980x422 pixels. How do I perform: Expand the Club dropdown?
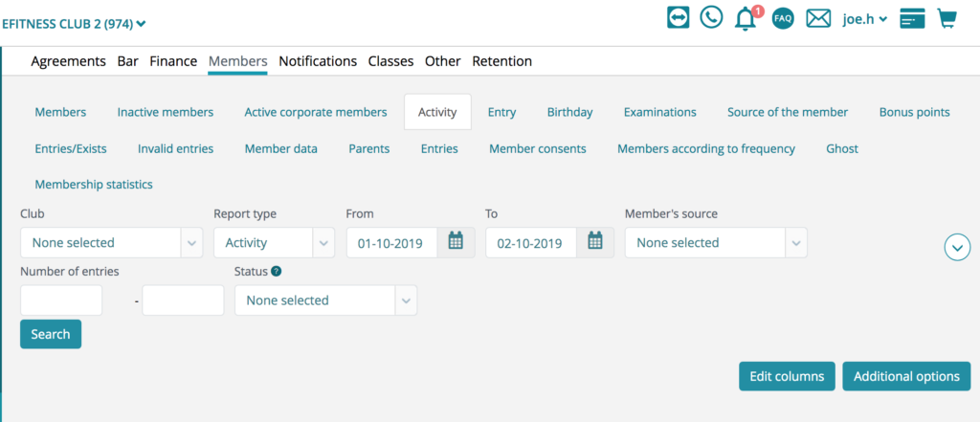(112, 242)
